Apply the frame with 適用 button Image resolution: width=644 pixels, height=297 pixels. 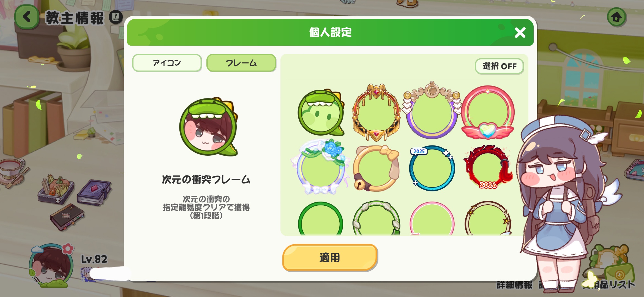[x=330, y=258]
